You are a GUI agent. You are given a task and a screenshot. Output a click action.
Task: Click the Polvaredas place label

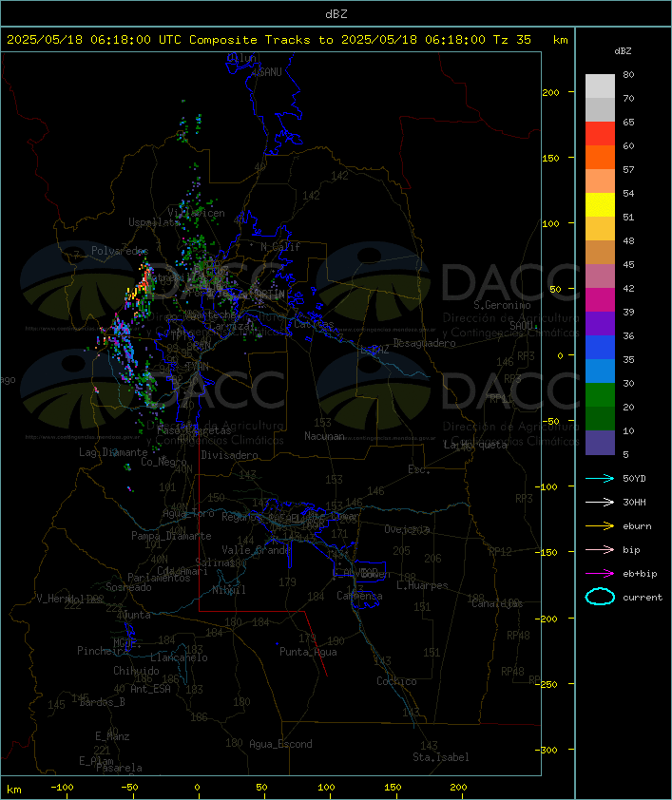(120, 251)
